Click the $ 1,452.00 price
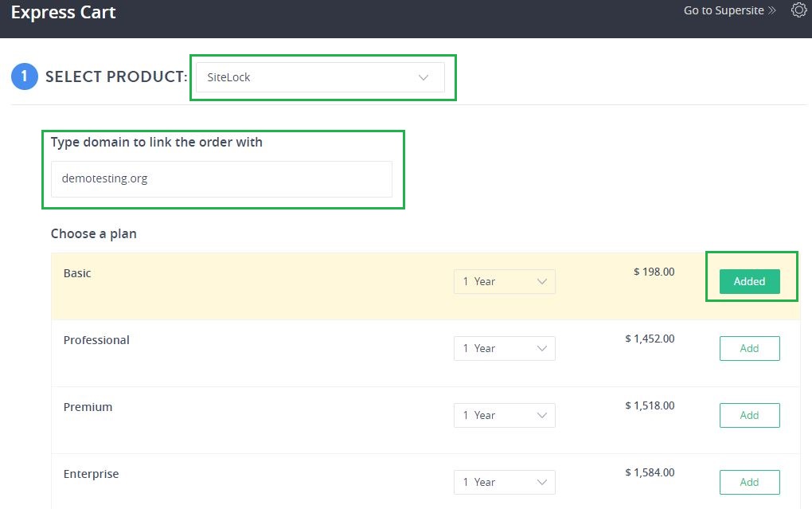Screen dimensions: 812x509 pyautogui.click(x=650, y=339)
